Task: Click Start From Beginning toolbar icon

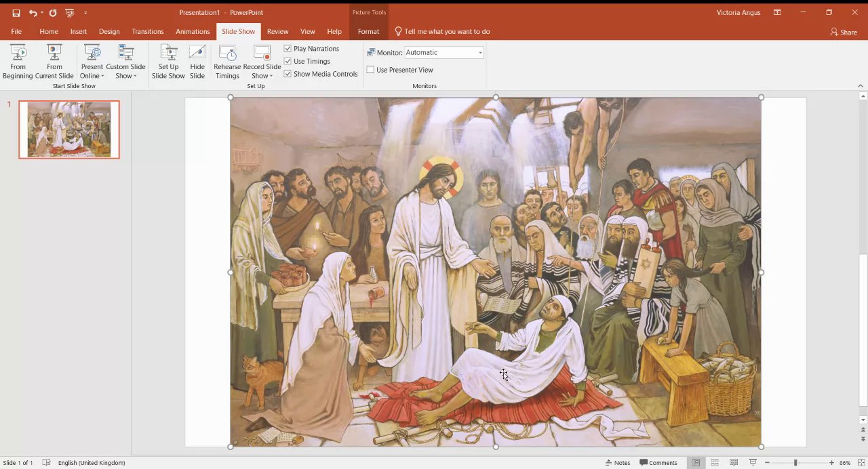Action: tap(69, 13)
